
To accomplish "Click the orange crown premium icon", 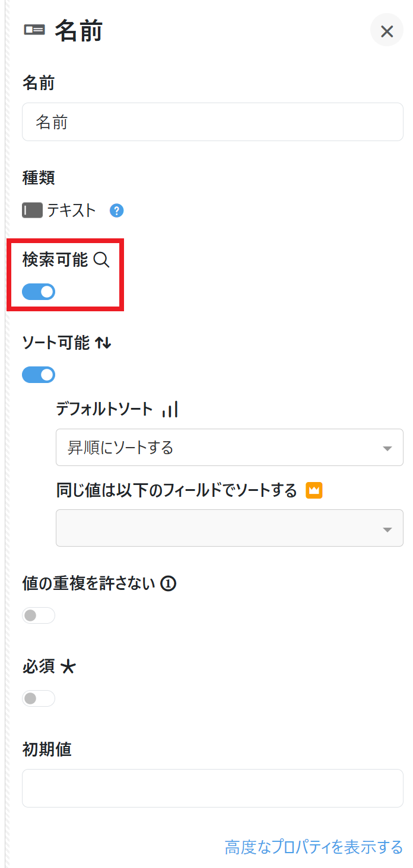I will 314,490.
